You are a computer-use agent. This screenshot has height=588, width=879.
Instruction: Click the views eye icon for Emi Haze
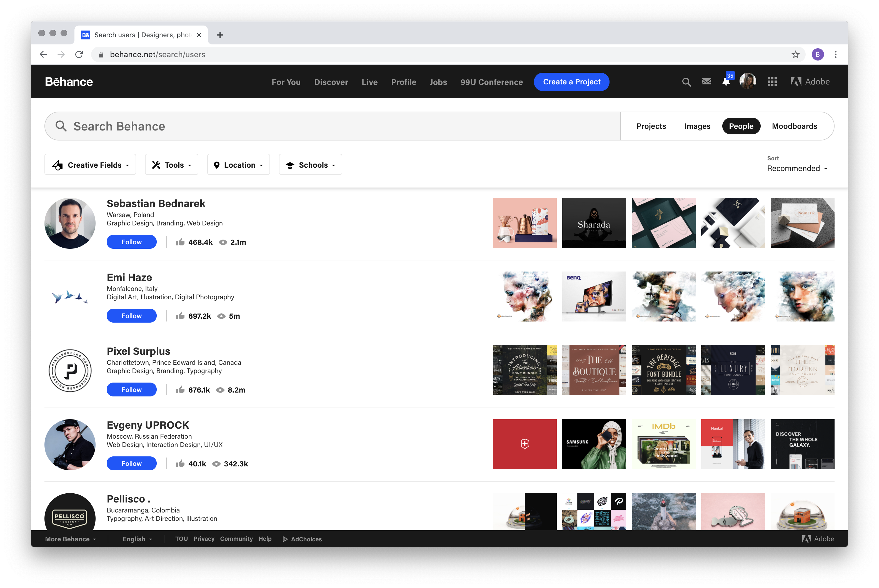pyautogui.click(x=221, y=316)
